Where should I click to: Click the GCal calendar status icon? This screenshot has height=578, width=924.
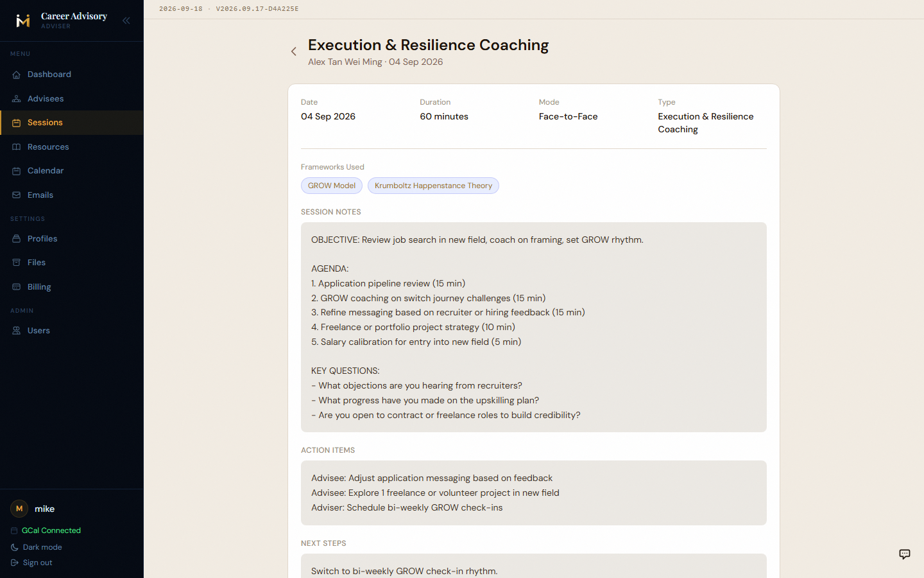pos(15,530)
